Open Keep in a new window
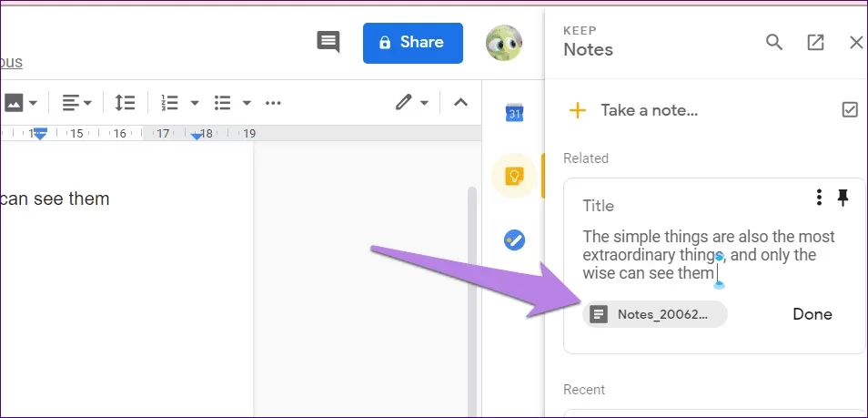The width and height of the screenshot is (868, 418). click(815, 43)
